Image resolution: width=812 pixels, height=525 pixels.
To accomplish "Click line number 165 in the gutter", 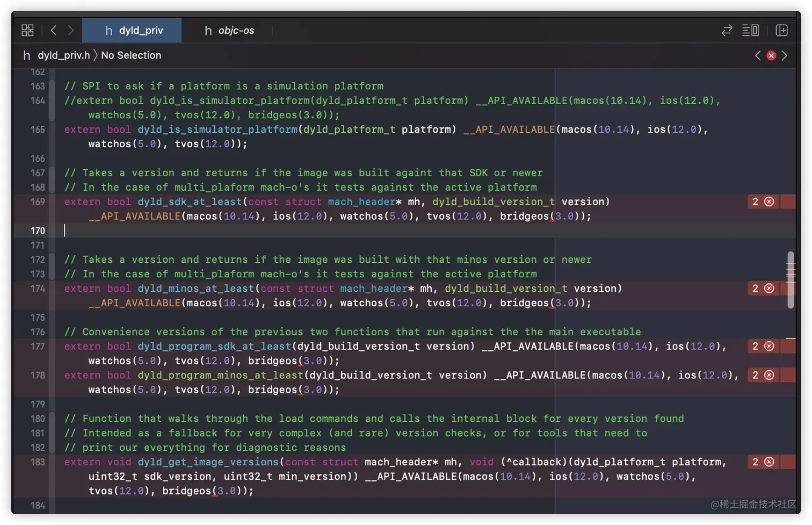I will (38, 130).
